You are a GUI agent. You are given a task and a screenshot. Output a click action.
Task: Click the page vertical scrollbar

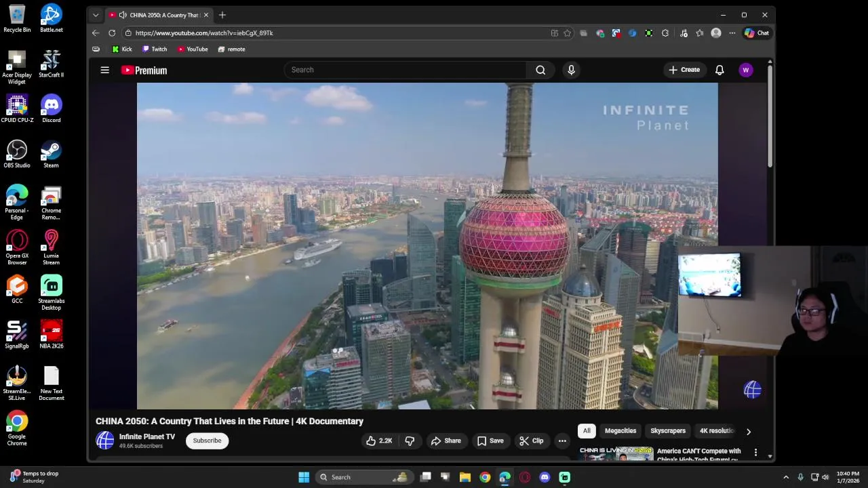[x=770, y=115]
